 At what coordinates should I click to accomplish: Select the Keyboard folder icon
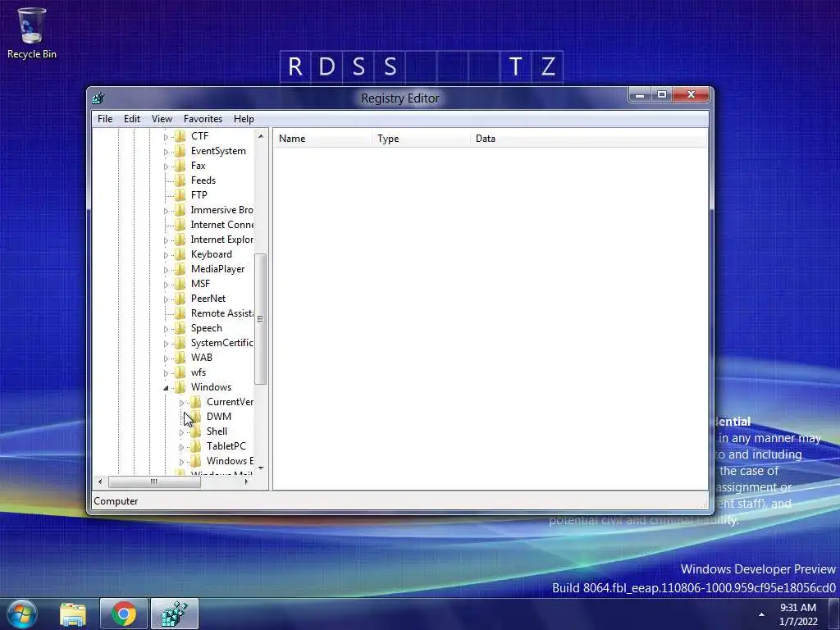point(180,254)
